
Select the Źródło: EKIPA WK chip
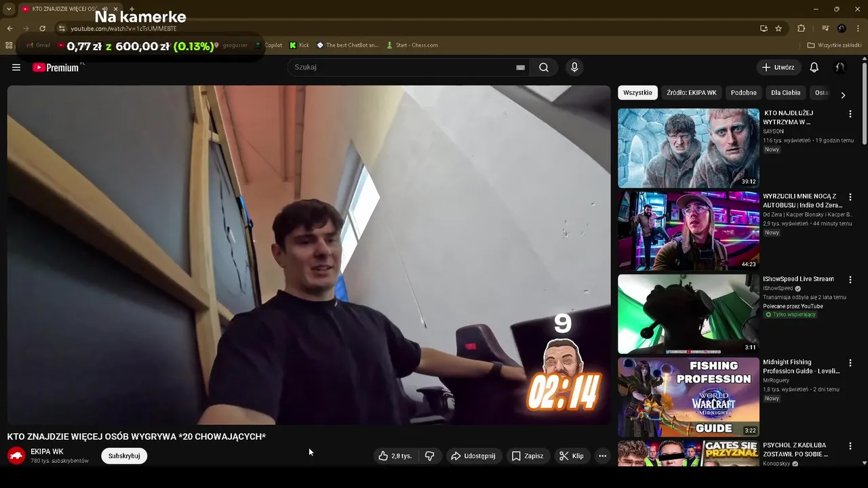pyautogui.click(x=691, y=93)
